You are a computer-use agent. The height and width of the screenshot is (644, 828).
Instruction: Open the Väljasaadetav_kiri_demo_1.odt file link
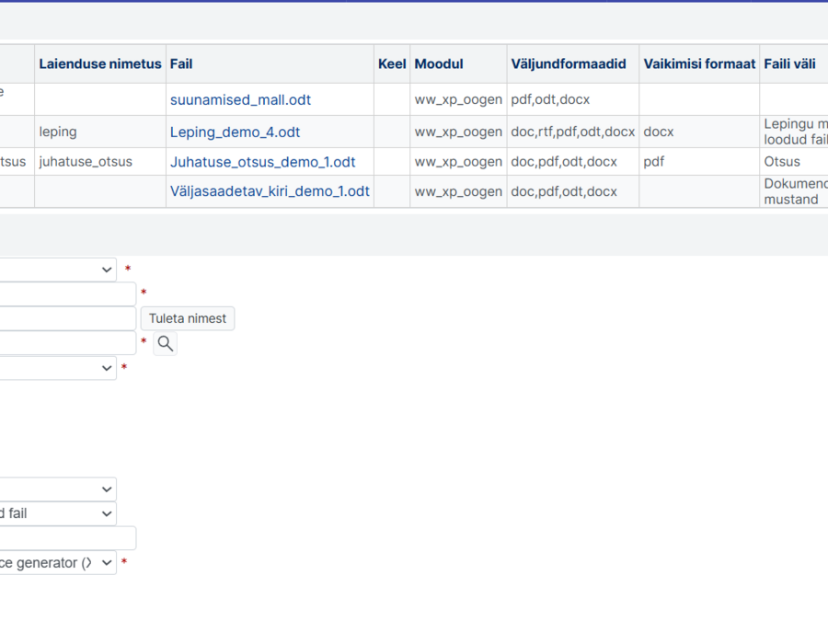270,191
